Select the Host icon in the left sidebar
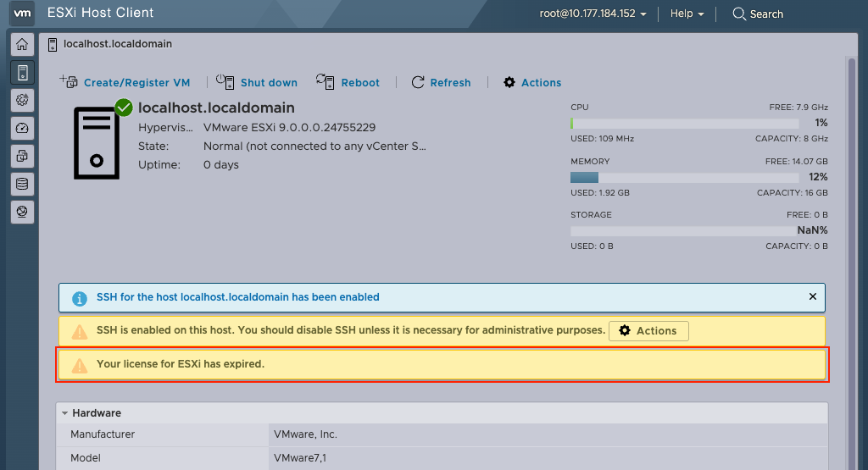The width and height of the screenshot is (868, 470). pos(22,72)
